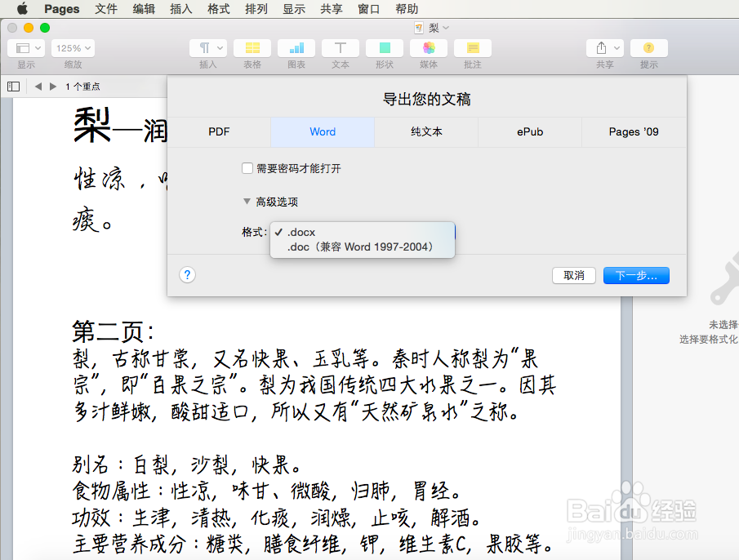Open the 媒体 media browser icon
The image size is (739, 560).
click(x=429, y=48)
